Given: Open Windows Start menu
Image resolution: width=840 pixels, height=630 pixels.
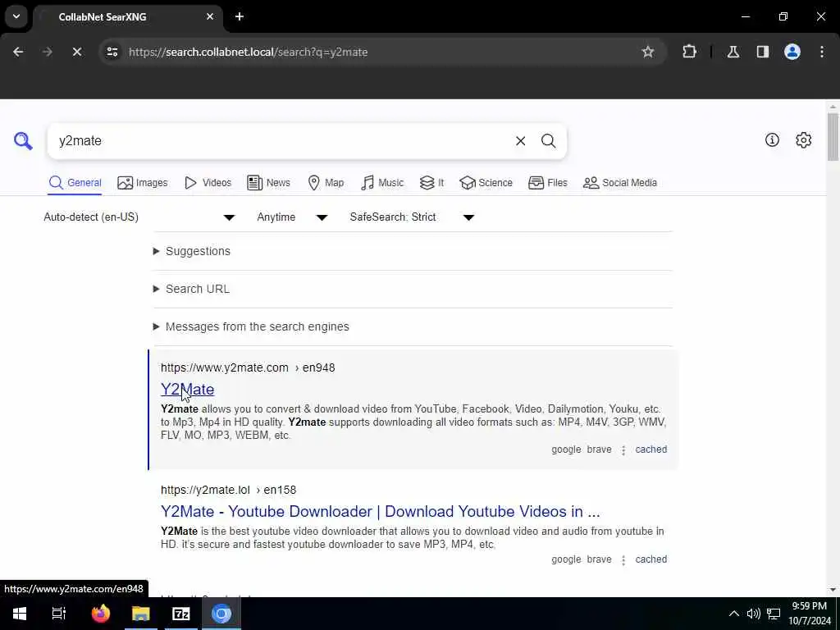Looking at the screenshot, I should coord(20,614).
